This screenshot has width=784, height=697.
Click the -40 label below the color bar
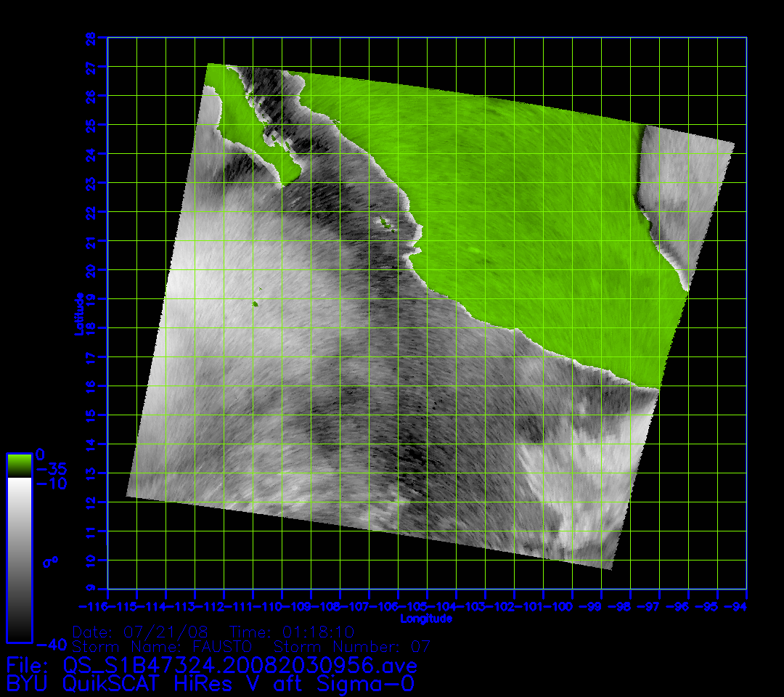(x=51, y=644)
